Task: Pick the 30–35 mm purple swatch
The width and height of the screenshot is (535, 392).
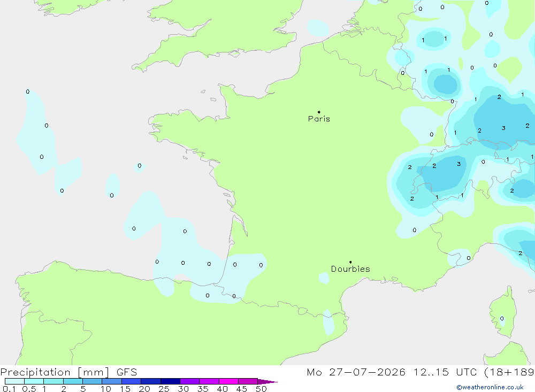Action: click(190, 381)
